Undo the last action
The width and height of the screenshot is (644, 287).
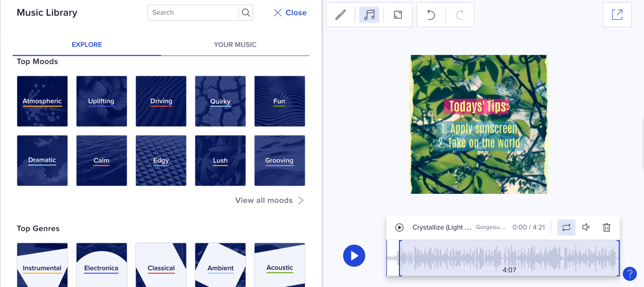[431, 15]
